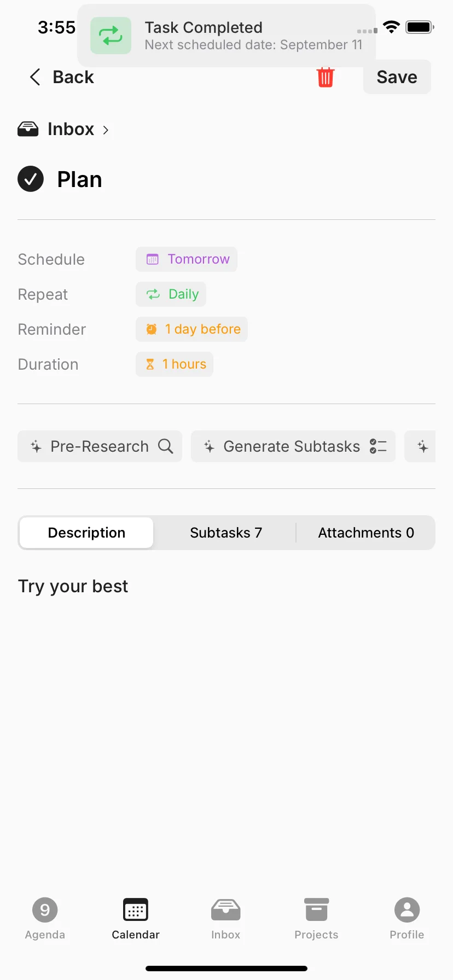Tap the Agenda icon showing 9

tap(45, 910)
